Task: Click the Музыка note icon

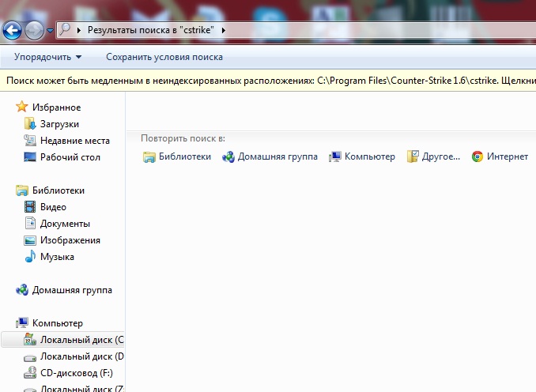Action: pos(30,256)
